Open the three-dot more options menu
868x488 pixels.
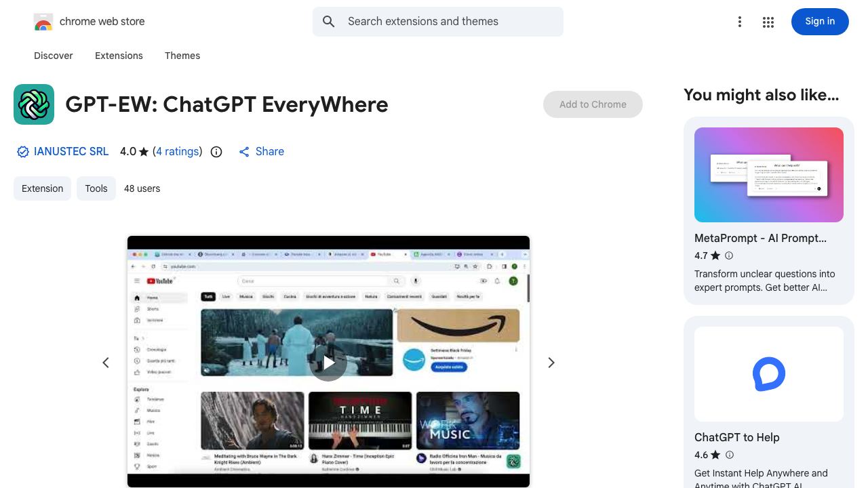click(740, 22)
